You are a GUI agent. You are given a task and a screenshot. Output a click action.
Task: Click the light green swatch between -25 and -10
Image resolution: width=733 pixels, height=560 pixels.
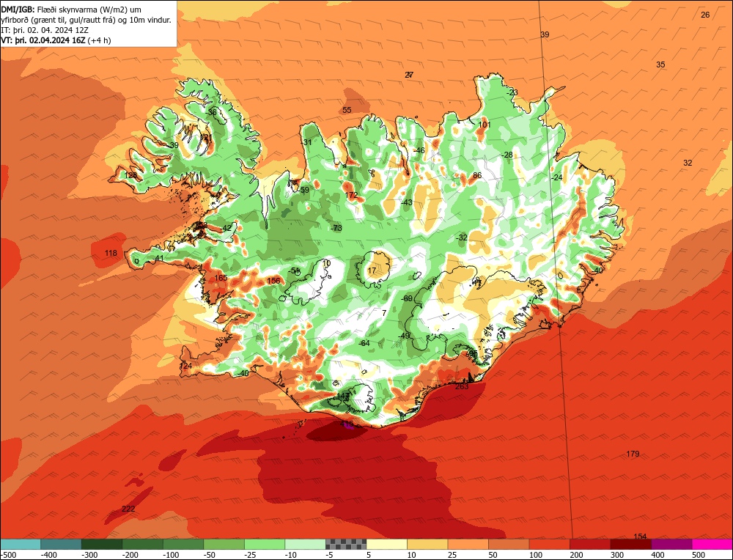click(x=265, y=544)
